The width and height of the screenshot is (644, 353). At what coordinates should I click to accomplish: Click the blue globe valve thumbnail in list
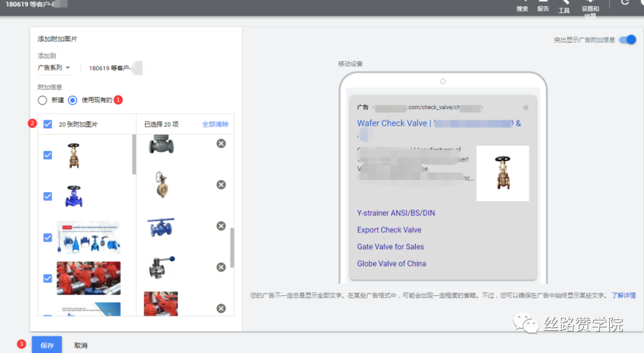point(74,196)
